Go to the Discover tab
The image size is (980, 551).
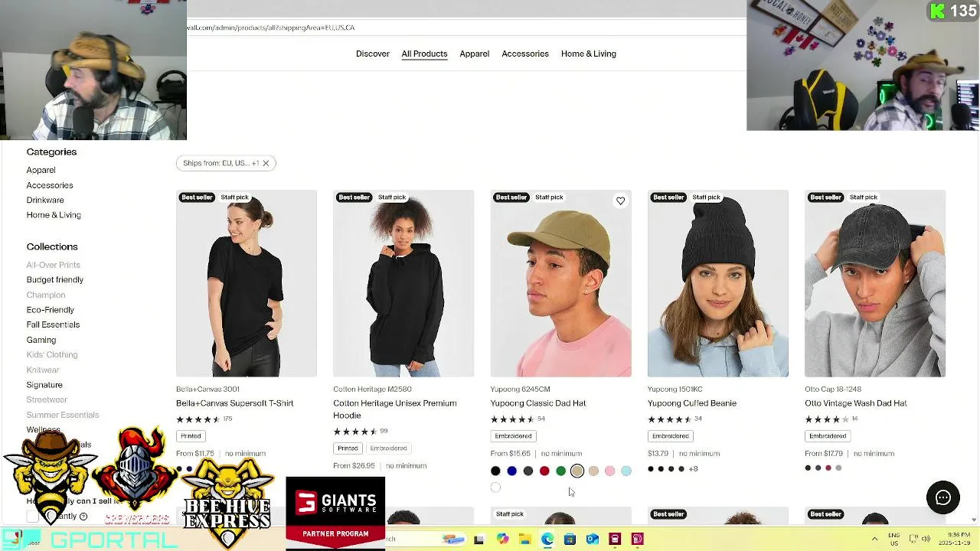pyautogui.click(x=373, y=54)
